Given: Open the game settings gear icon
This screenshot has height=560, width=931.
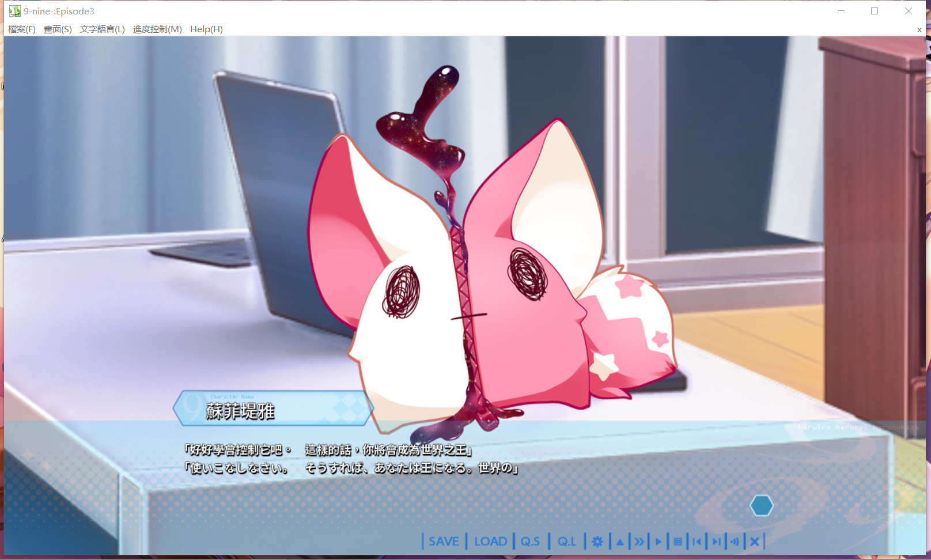Looking at the screenshot, I should coord(597,542).
